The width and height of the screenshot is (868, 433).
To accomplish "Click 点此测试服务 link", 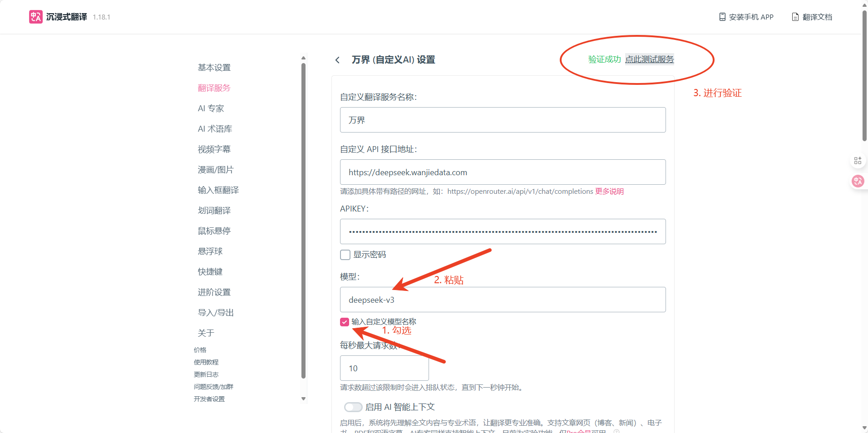I will [x=650, y=59].
